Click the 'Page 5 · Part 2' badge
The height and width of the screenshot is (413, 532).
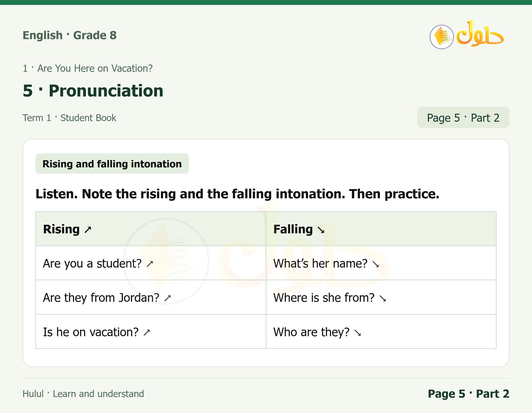(463, 117)
